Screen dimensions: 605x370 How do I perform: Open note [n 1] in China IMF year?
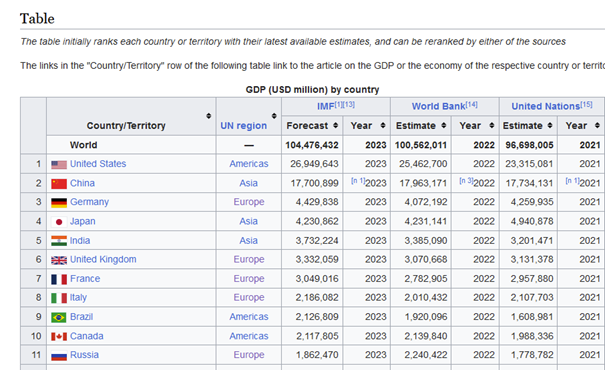358,181
